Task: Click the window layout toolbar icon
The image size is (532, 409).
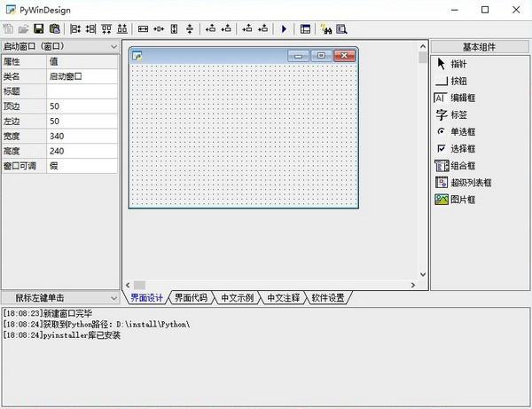Action: point(305,29)
